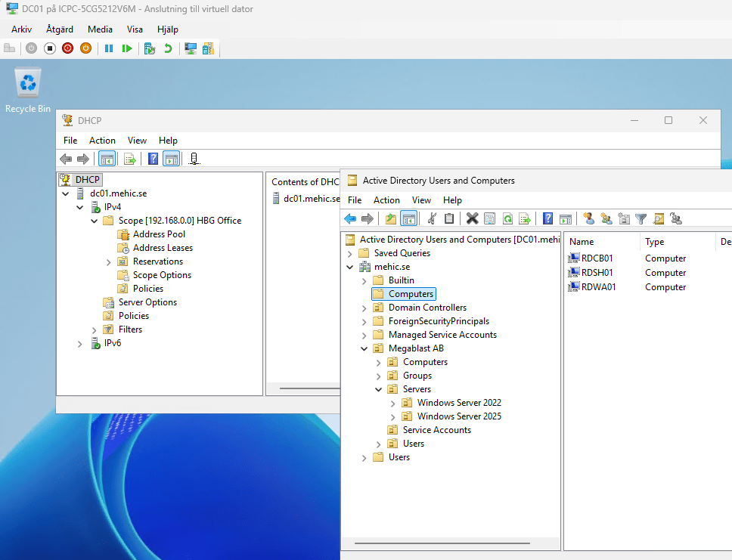
Task: Toggle console tree button in AD toolbar
Action: point(408,219)
